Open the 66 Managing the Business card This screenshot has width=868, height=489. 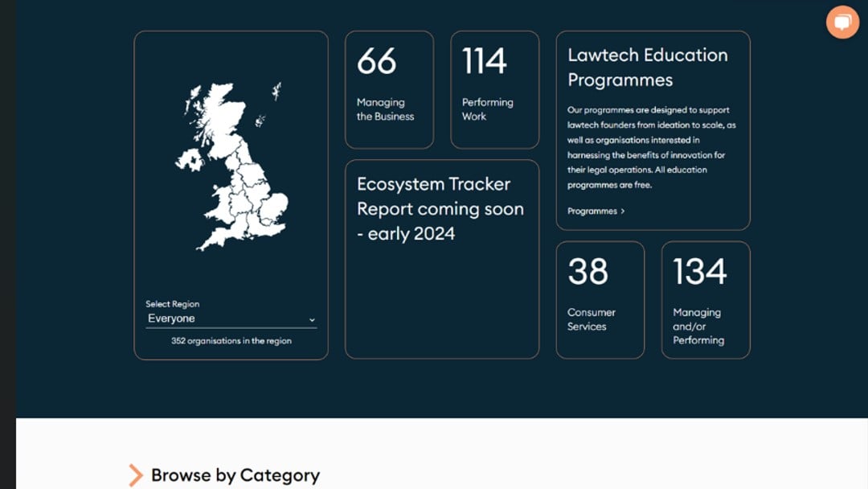[x=389, y=90]
